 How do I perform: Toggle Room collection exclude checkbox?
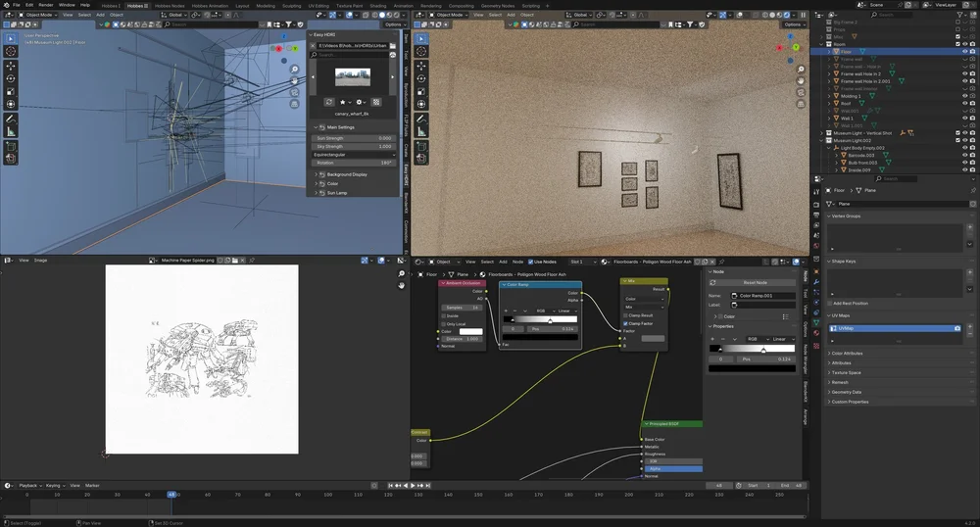tap(957, 44)
